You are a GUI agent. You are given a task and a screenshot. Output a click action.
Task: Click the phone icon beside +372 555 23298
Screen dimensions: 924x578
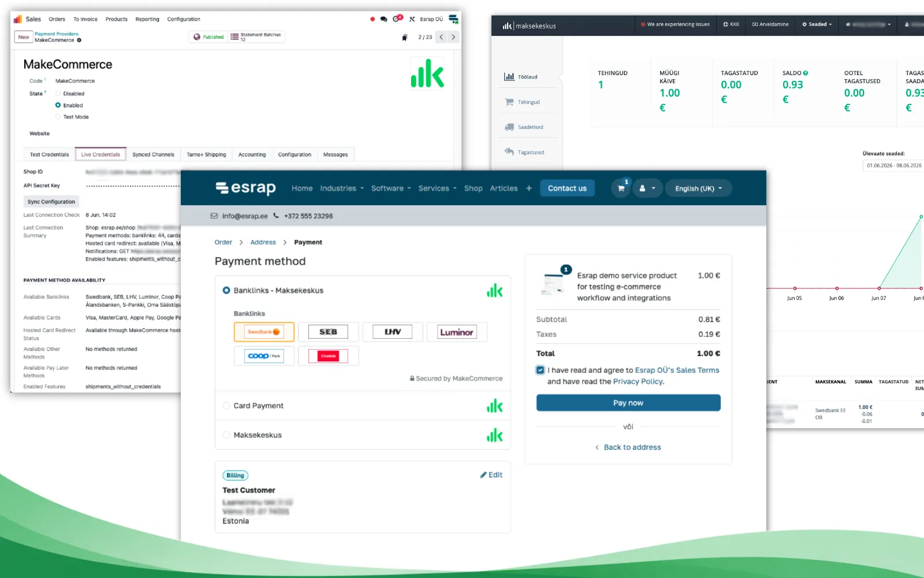(276, 216)
